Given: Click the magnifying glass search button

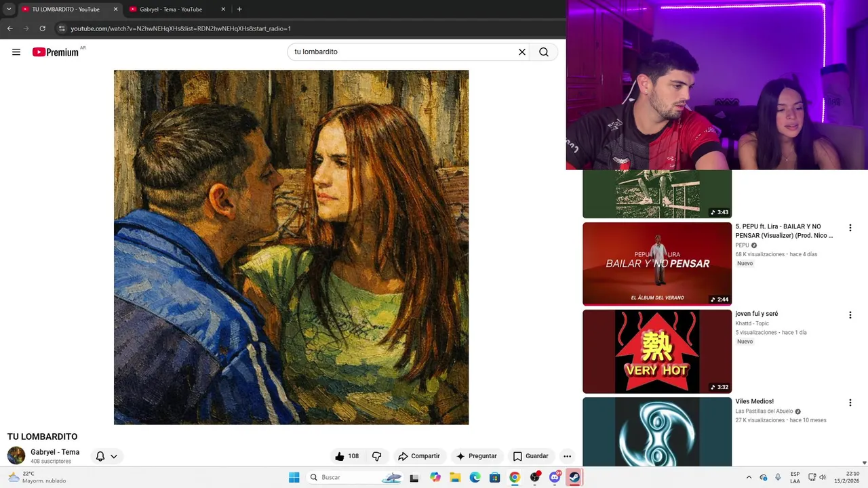Looking at the screenshot, I should click(544, 52).
